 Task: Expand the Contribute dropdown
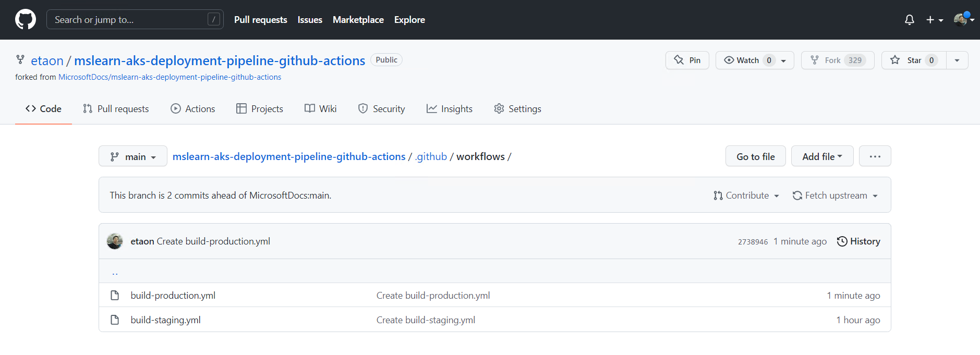[x=746, y=195]
